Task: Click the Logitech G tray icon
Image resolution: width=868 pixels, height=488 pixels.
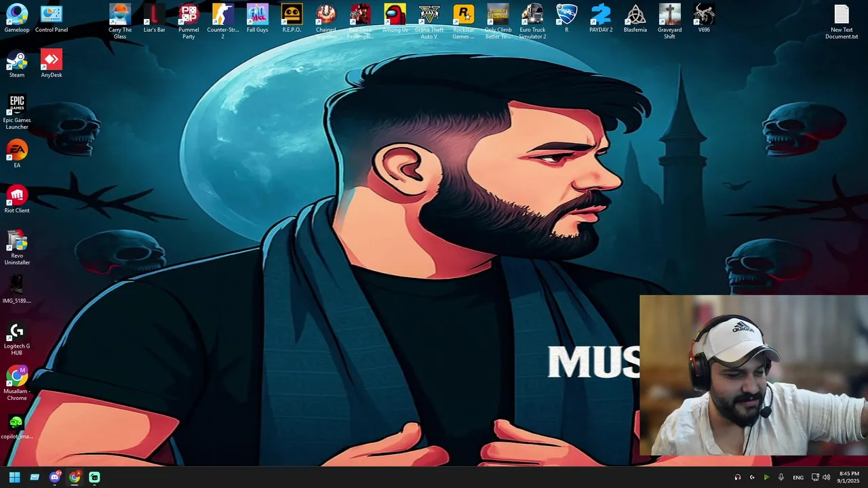Action: tap(752, 477)
